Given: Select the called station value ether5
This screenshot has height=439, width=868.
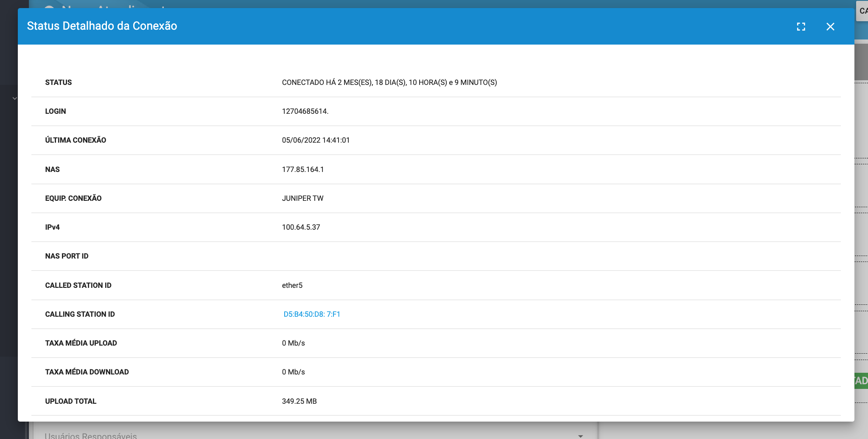Looking at the screenshot, I should tap(292, 285).
